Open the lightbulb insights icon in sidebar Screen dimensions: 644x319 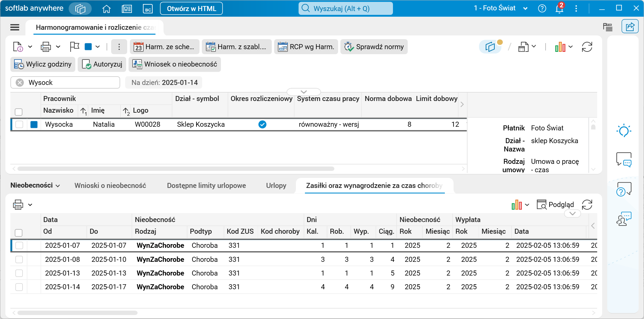[x=624, y=130]
